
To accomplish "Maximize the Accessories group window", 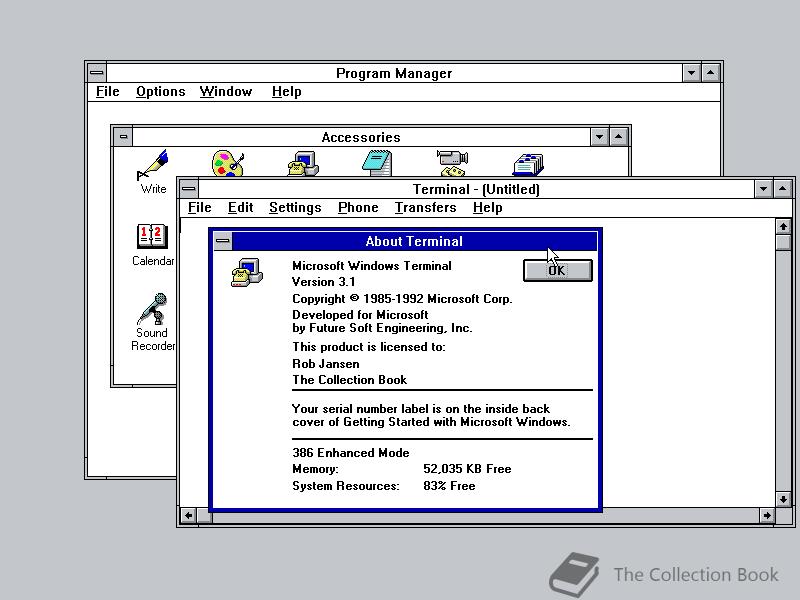I will click(x=618, y=137).
